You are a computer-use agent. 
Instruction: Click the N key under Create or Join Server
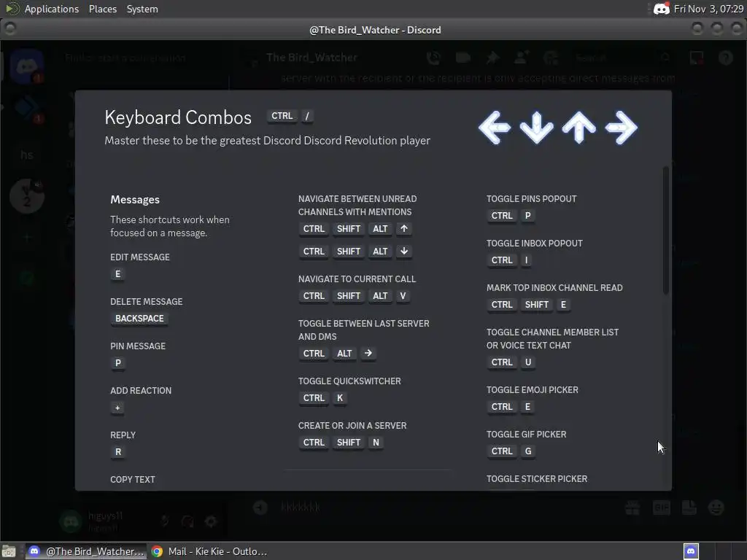[x=376, y=443]
